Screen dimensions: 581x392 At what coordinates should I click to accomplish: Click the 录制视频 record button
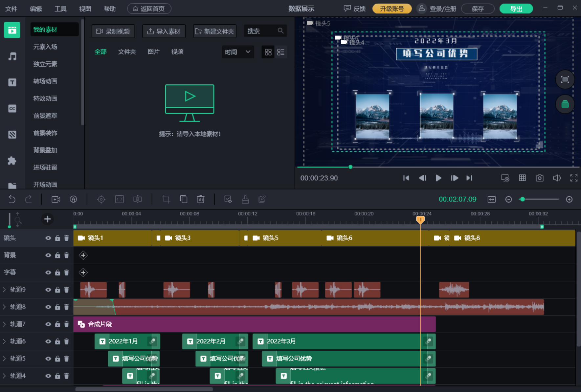(113, 31)
